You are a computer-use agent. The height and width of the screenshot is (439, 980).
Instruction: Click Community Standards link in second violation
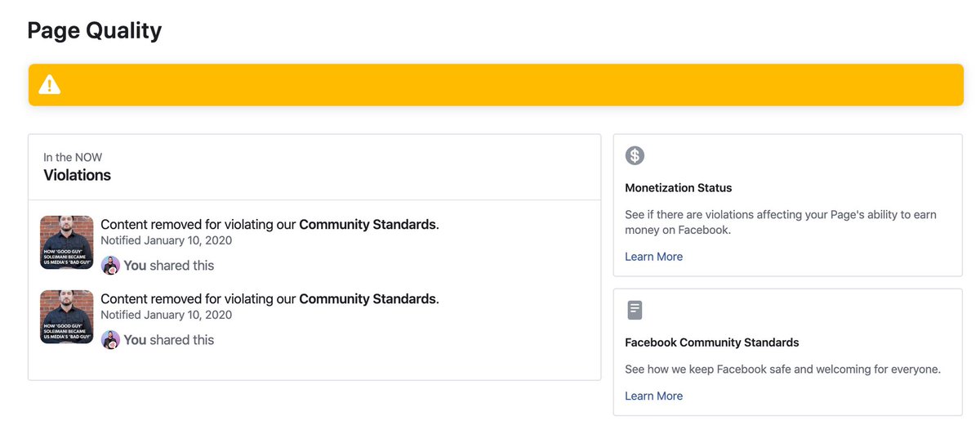367,299
